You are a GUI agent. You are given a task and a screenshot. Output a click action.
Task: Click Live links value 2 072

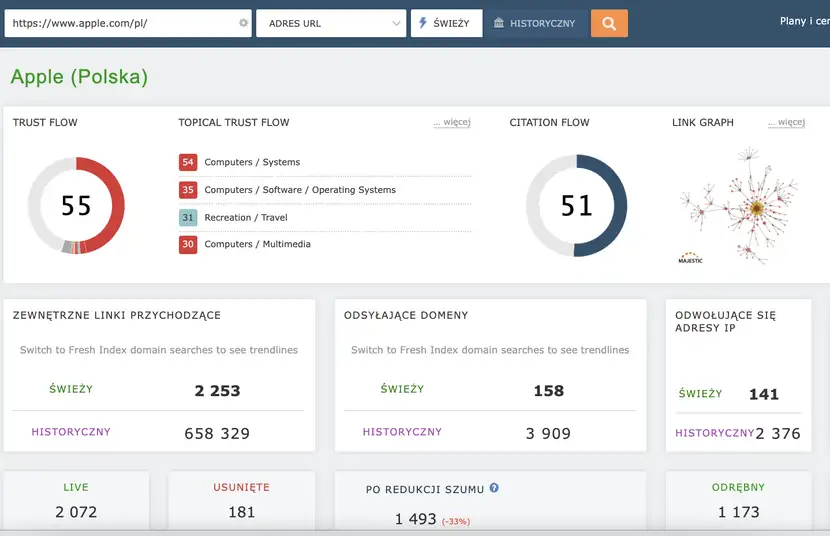pyautogui.click(x=76, y=512)
